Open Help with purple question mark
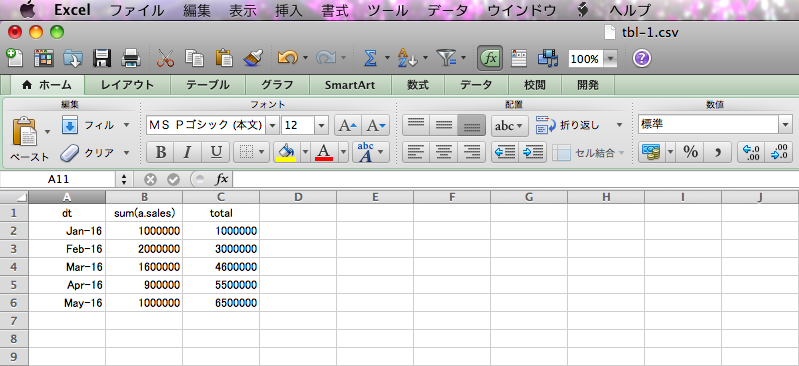The width and height of the screenshot is (799, 366). (642, 58)
